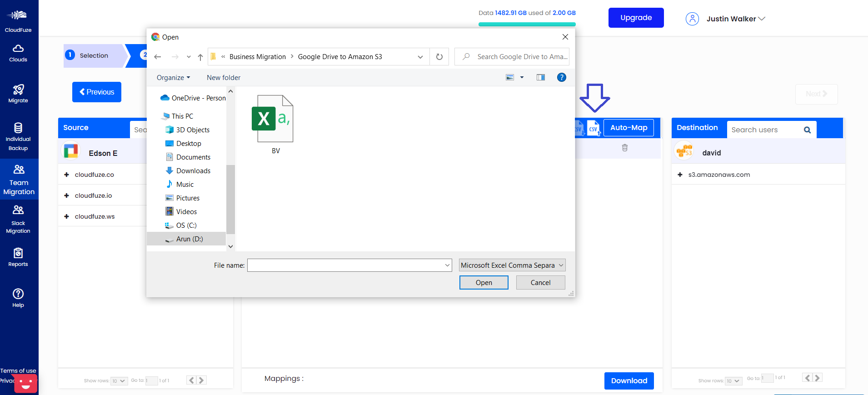Expand cloudfuze.ws source domain

coord(66,216)
